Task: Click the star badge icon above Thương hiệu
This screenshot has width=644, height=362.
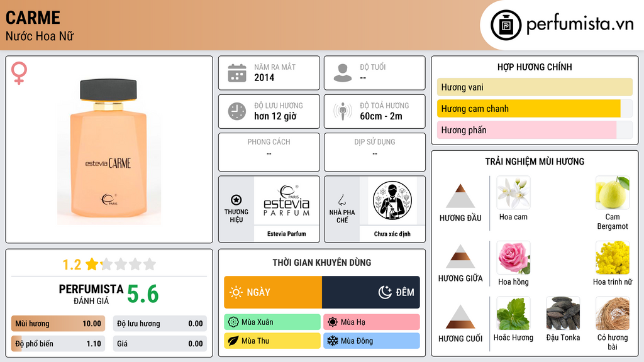Action: click(x=236, y=200)
